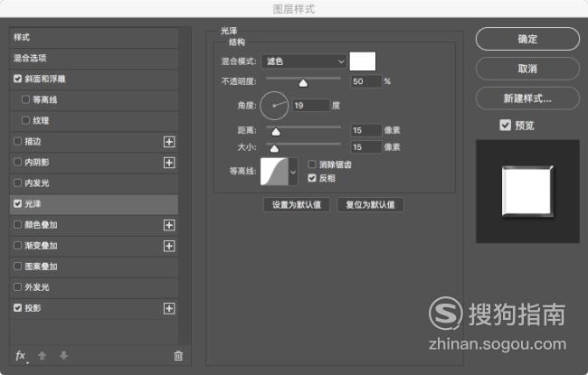This screenshot has height=375, width=588.
Task: Open the 内发光 settings row
Action: coord(94,183)
